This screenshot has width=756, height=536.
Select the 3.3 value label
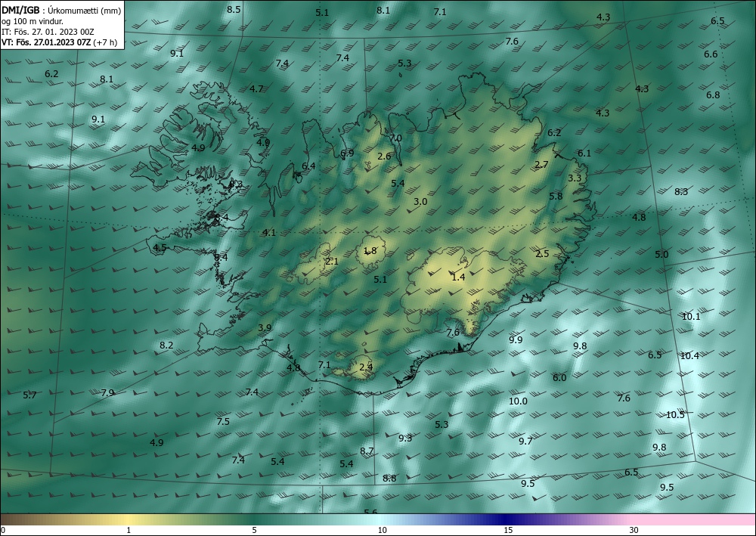click(575, 178)
